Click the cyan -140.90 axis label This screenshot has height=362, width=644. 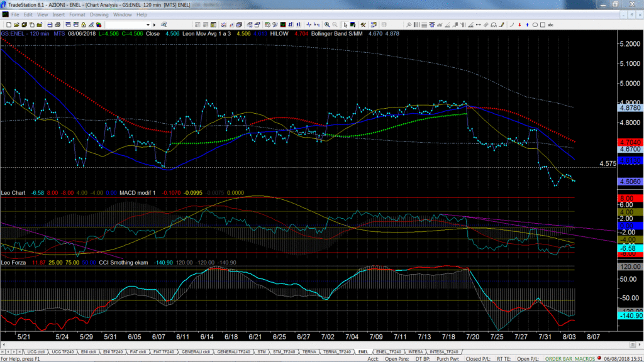point(630,315)
